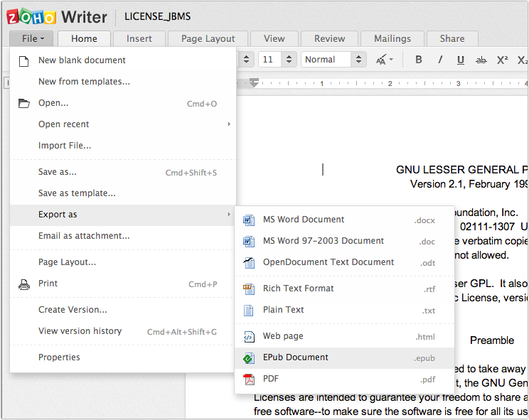Select Import File...
The height and width of the screenshot is (420, 529).
123,146
